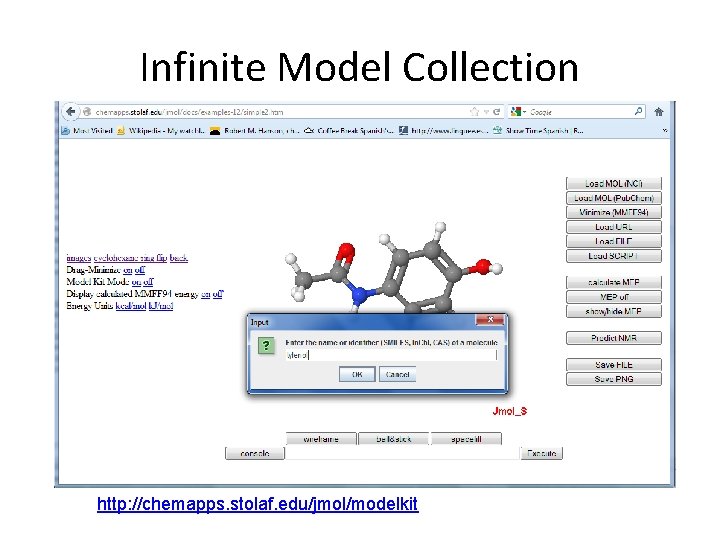Open the cyclohexane ring flip link
The image size is (720, 540).
pyautogui.click(x=130, y=258)
